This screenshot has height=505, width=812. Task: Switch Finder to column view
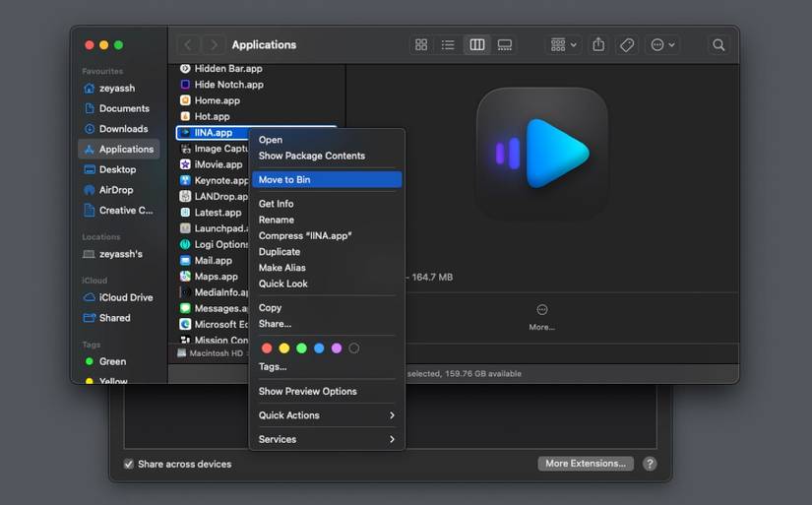point(477,45)
